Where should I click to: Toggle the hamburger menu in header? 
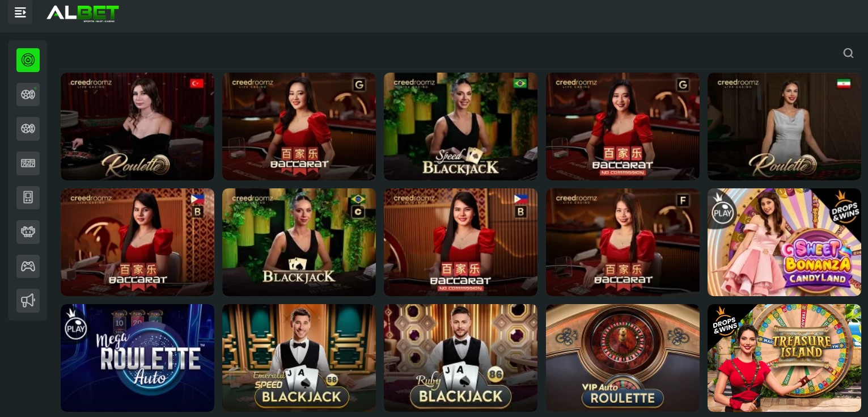(x=20, y=12)
